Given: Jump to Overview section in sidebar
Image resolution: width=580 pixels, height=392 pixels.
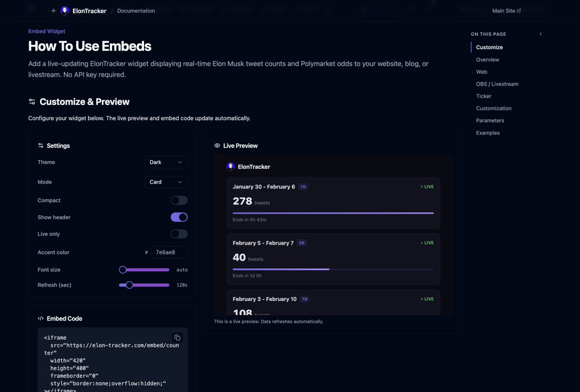Looking at the screenshot, I should point(487,60).
